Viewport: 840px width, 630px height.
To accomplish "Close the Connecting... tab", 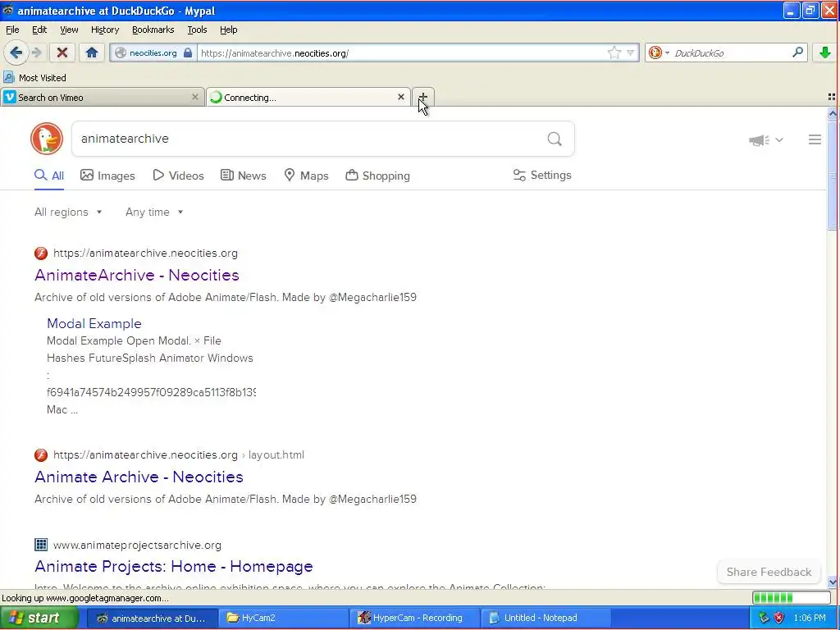I will coord(400,97).
